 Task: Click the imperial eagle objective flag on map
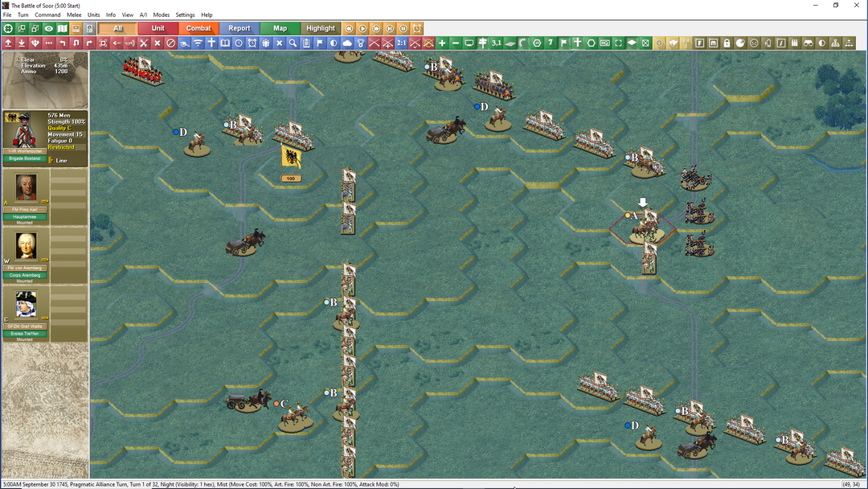(291, 158)
